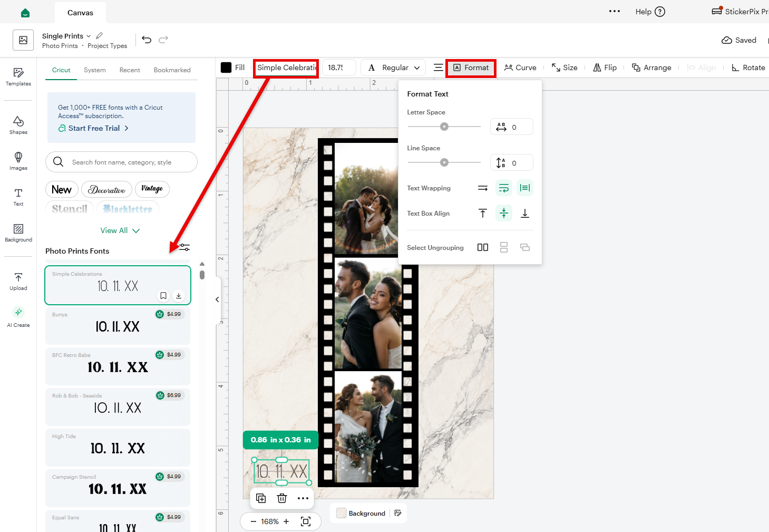
Task: Click the Cricut home logo
Action: click(x=25, y=13)
